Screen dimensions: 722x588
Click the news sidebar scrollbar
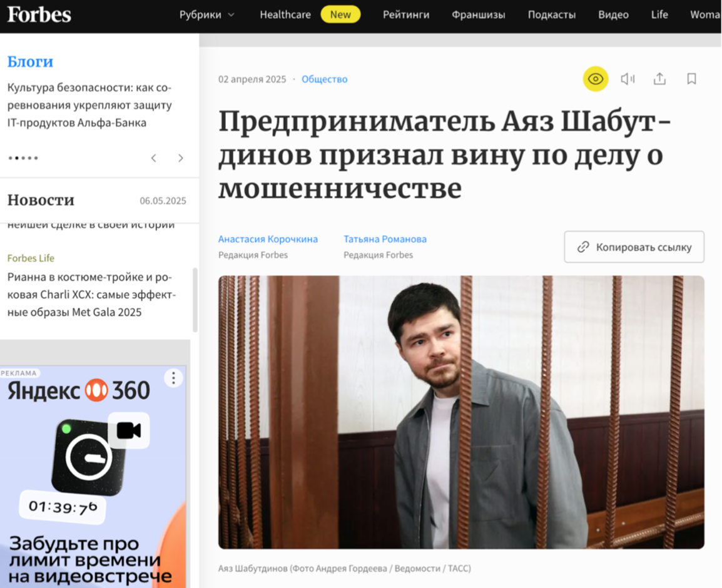coord(195,300)
